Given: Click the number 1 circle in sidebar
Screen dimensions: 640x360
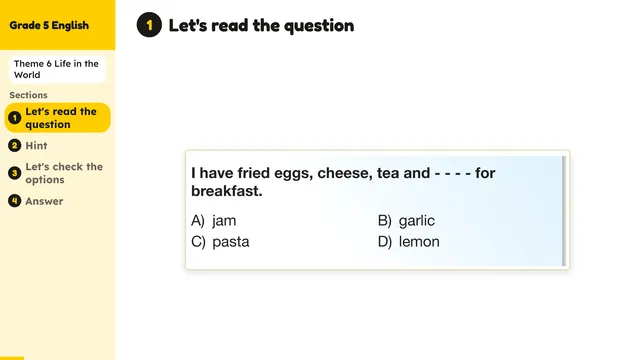Looking at the screenshot, I should click(15, 118).
